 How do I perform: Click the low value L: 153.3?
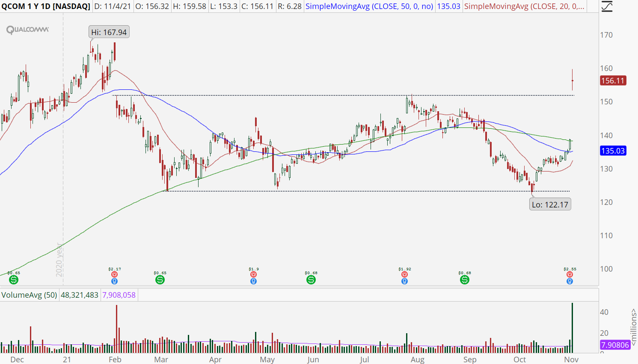223,6
